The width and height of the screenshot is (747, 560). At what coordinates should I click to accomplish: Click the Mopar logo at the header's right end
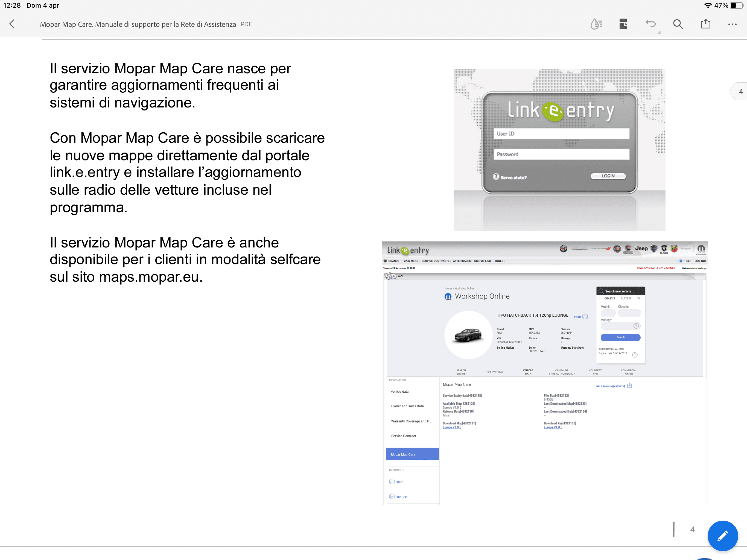coord(701,249)
